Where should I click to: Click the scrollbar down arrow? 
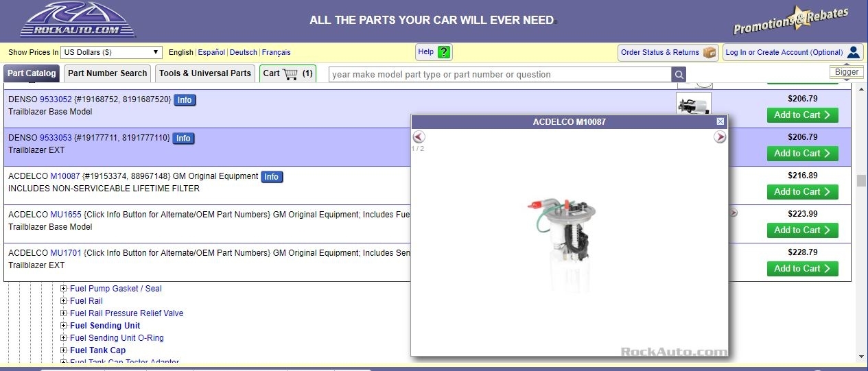[x=861, y=356]
